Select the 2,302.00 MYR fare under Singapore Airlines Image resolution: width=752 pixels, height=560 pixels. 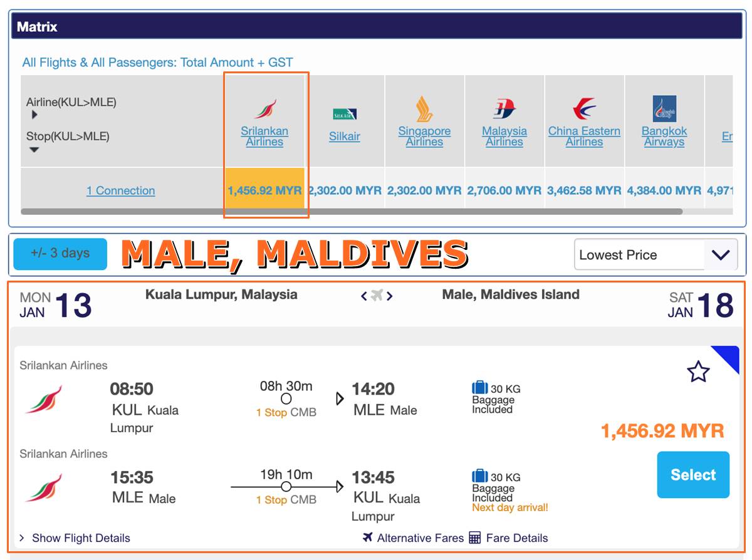click(424, 190)
